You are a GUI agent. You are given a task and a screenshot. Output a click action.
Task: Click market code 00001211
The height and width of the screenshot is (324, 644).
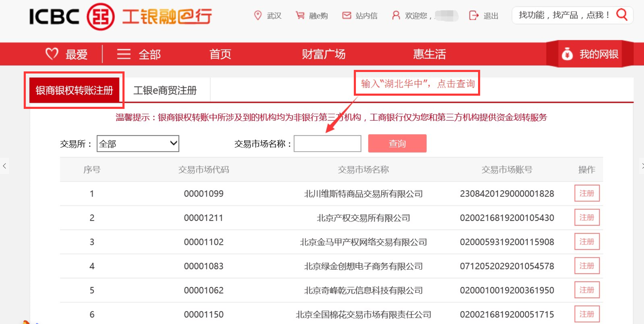pos(204,218)
